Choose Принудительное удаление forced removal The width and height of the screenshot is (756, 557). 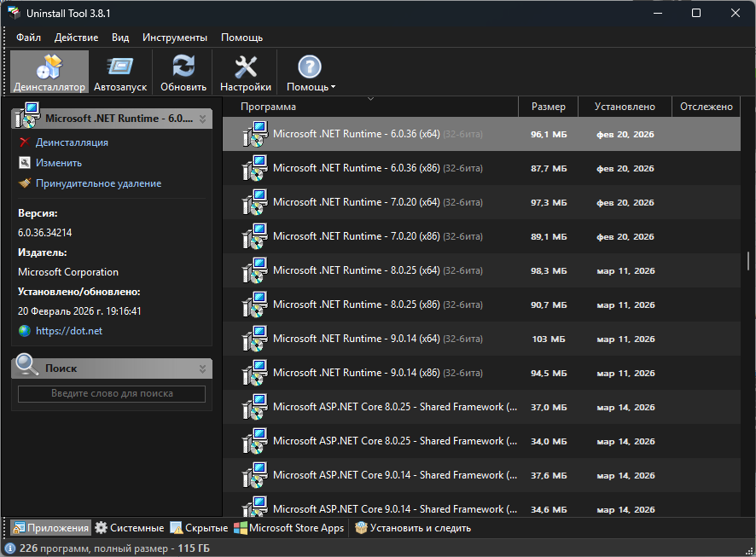click(97, 183)
